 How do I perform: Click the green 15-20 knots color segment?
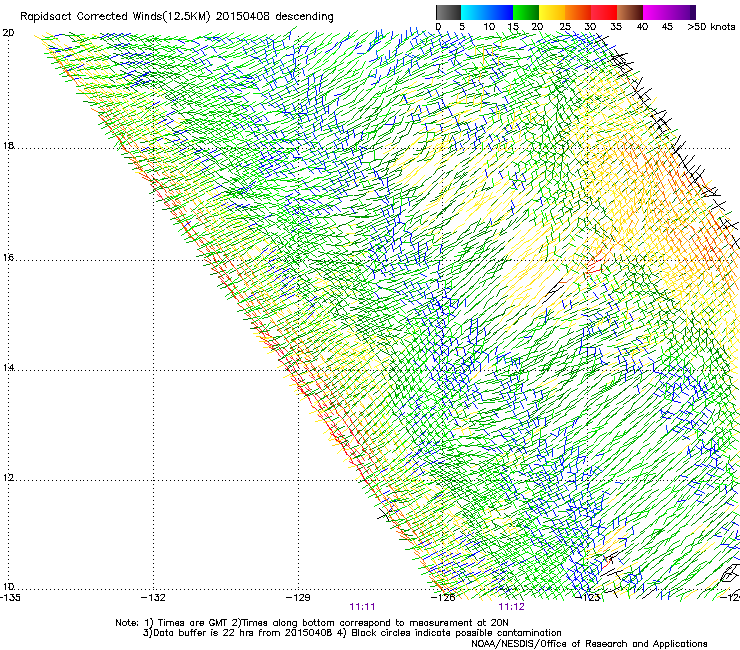(x=526, y=12)
